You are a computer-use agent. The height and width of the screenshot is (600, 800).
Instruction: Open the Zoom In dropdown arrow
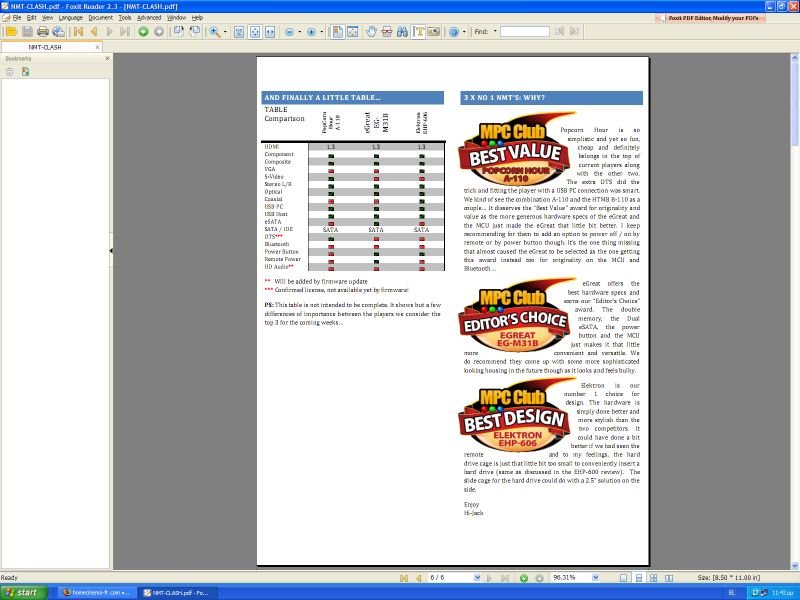coord(321,32)
